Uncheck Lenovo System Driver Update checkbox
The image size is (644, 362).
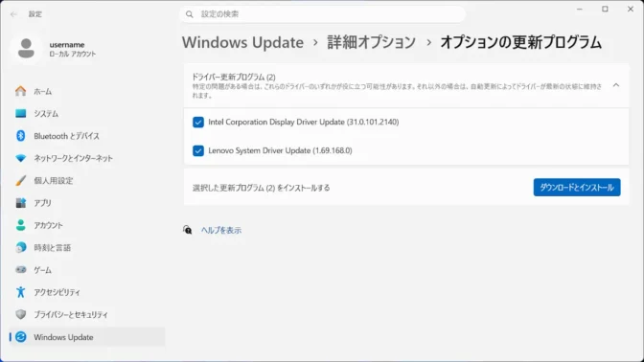click(x=198, y=150)
